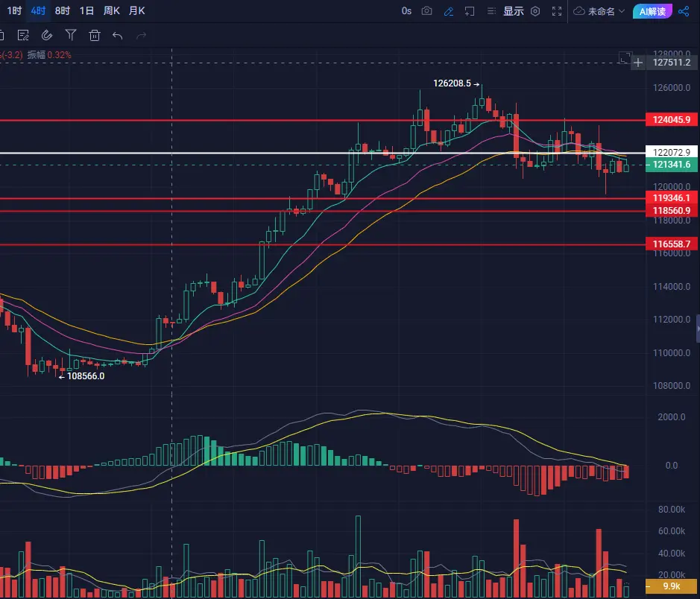Open the indicator list icon
700x599 pixels.
tap(491, 11)
